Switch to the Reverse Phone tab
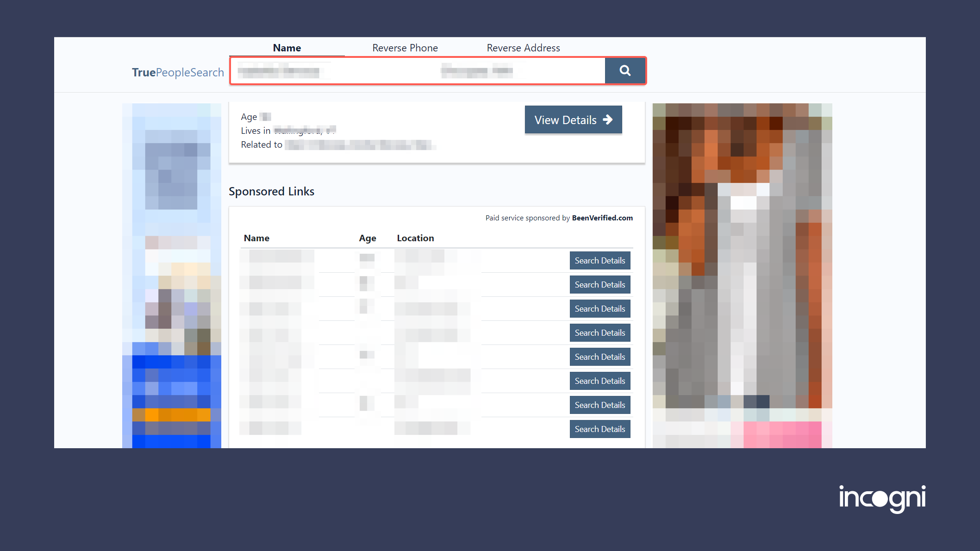The image size is (980, 551). (x=405, y=48)
